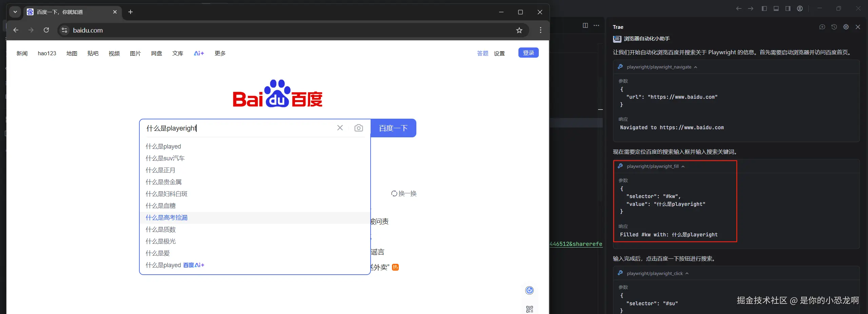This screenshot has width=868, height=314.
Task: Open 视频 in Baidu top navigation
Action: tap(114, 53)
